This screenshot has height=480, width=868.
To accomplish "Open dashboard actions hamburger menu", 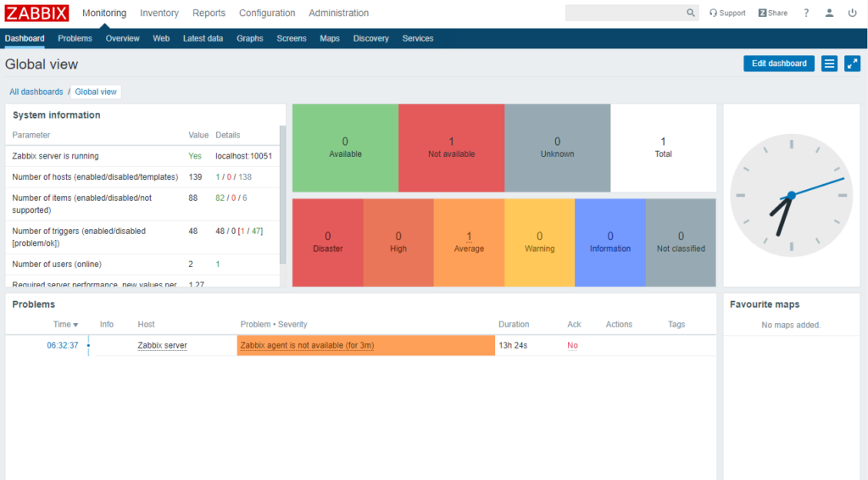I will (829, 64).
